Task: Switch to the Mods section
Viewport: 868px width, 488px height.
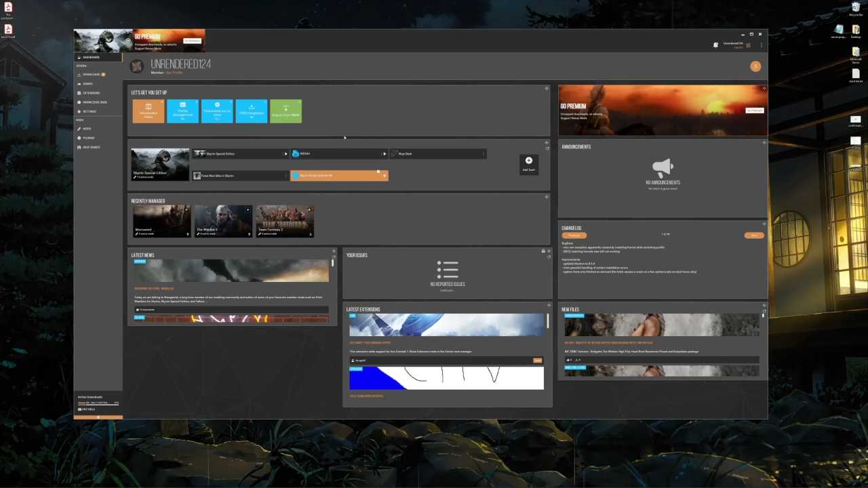Action: tap(87, 129)
